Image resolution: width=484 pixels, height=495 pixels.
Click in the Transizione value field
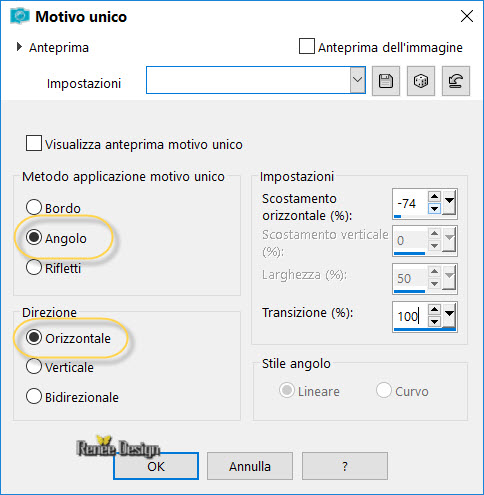[x=410, y=316]
